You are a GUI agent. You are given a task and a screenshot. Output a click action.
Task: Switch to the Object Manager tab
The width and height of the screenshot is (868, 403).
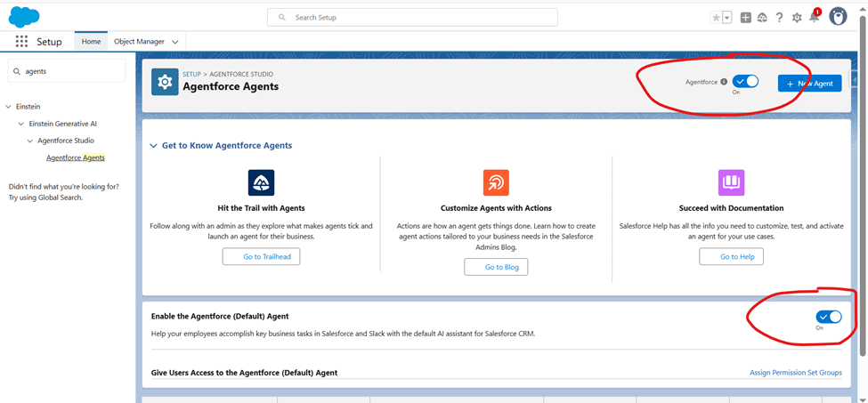point(139,42)
